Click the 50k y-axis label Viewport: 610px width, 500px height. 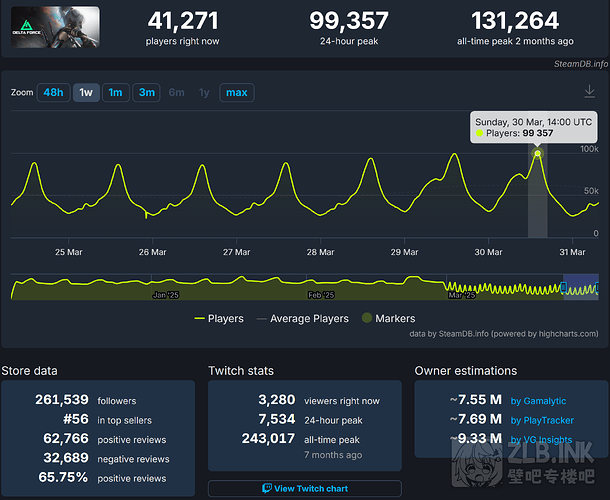591,191
